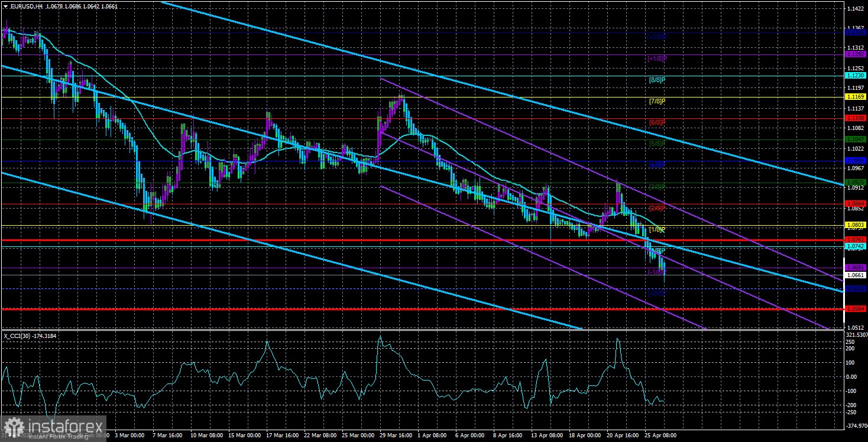The image size is (868, 442).
Task: Click the 0.00 CCI scale value
Action: click(851, 376)
